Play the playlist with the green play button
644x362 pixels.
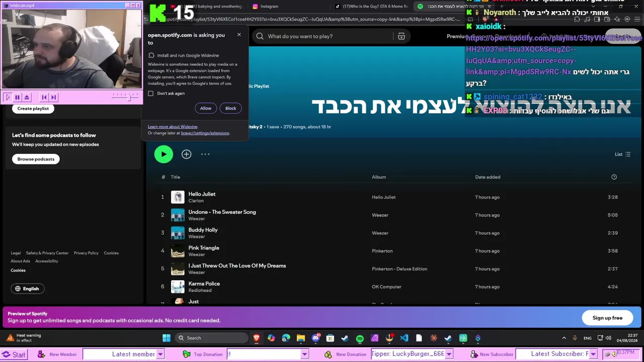[x=164, y=154]
